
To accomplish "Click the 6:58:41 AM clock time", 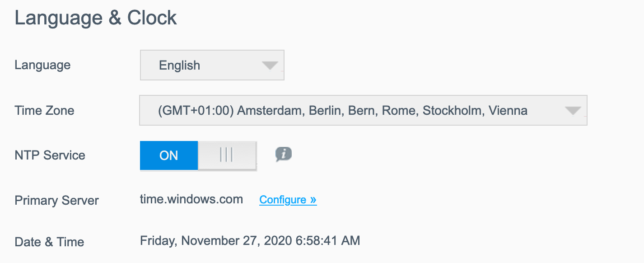I will point(328,240).
